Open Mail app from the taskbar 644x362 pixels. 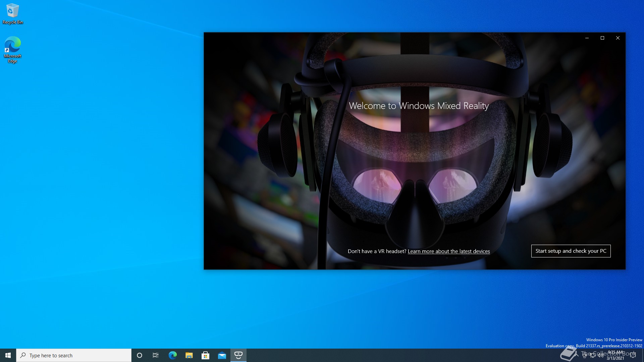pyautogui.click(x=222, y=355)
